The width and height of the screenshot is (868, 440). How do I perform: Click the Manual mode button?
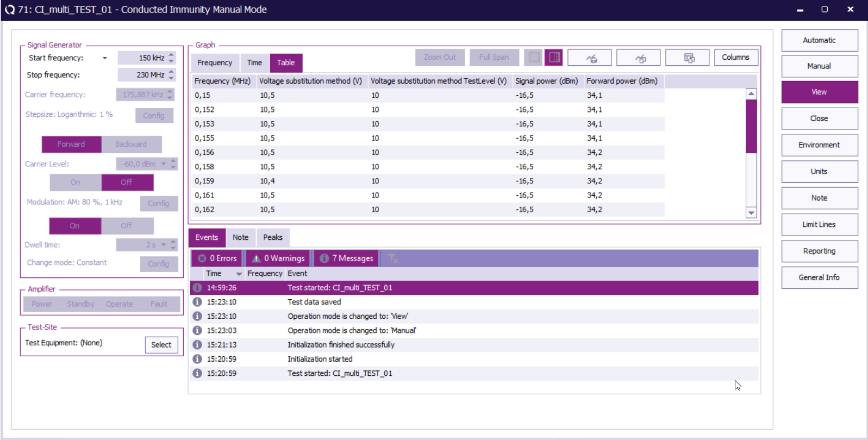click(820, 66)
